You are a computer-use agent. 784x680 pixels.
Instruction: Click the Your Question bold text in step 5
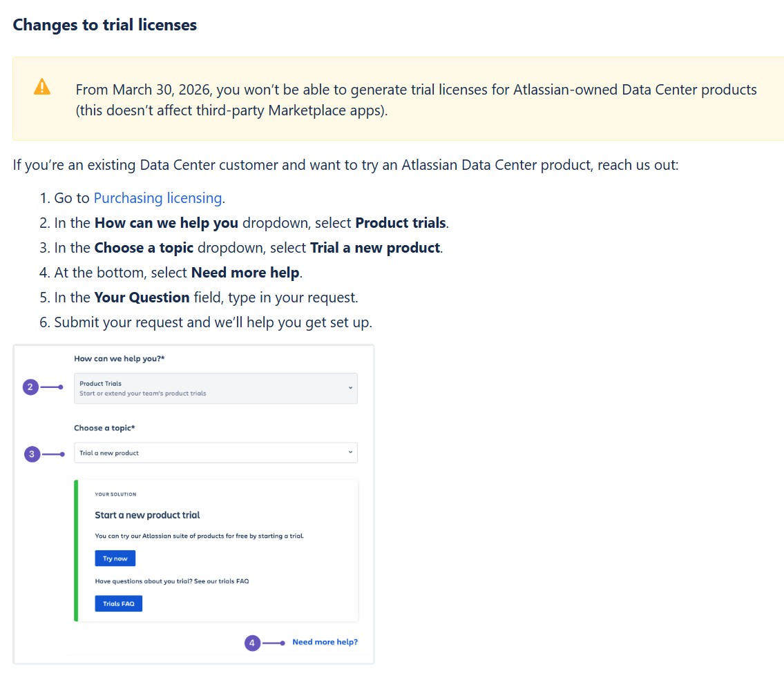point(142,298)
